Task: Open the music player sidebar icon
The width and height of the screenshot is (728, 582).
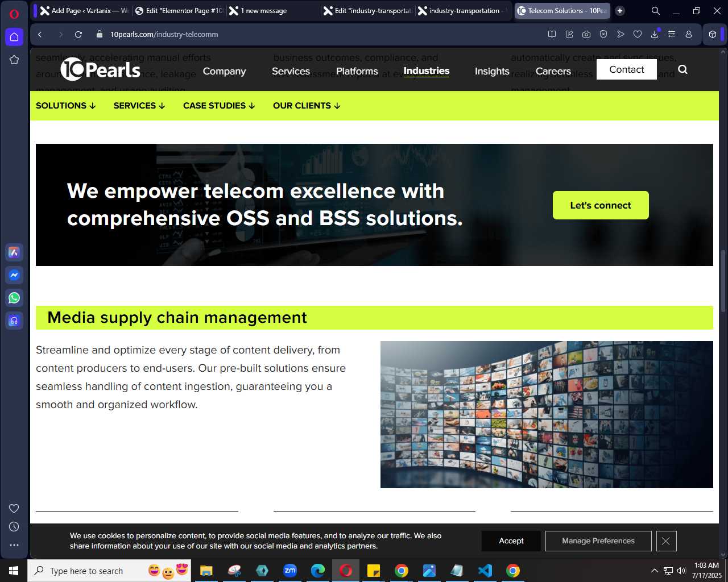Action: (14, 321)
